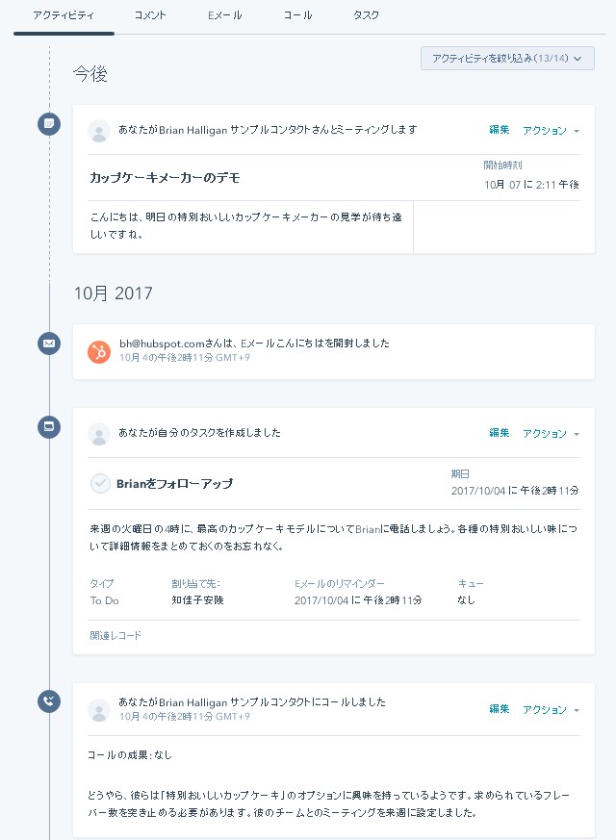Mark Brianをフォローアップ task as complete
This screenshot has width=616, height=840.
coord(100,483)
